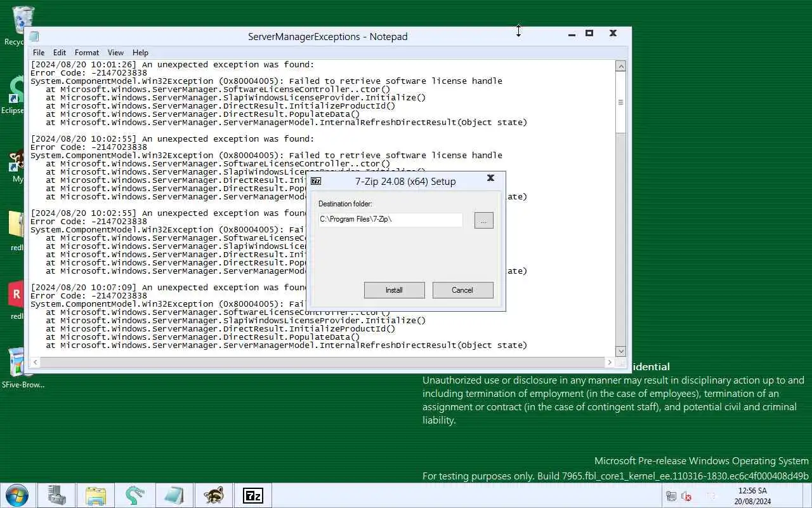
Task: Click '[2024/08/20 10:01:26]' log line in Notepad
Action: point(173,65)
